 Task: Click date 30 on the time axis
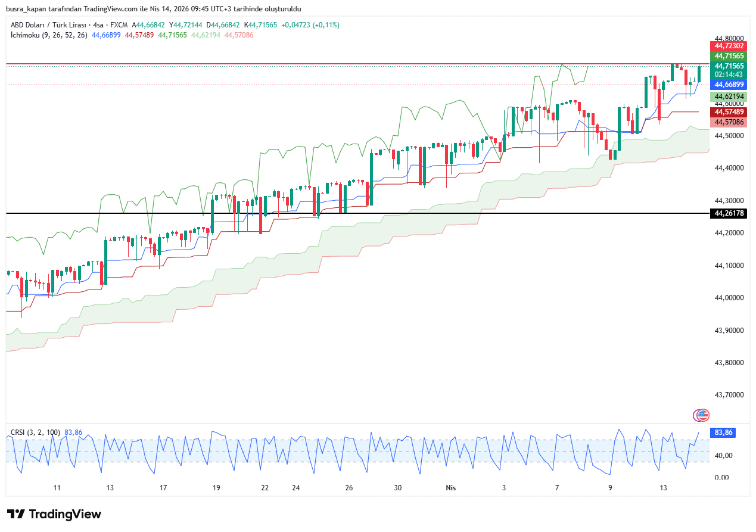pyautogui.click(x=397, y=488)
